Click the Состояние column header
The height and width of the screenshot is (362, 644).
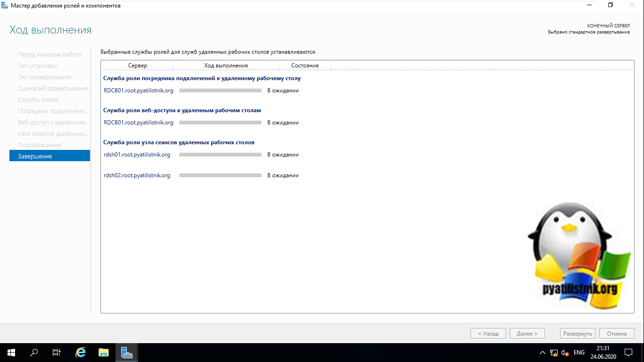tap(305, 66)
